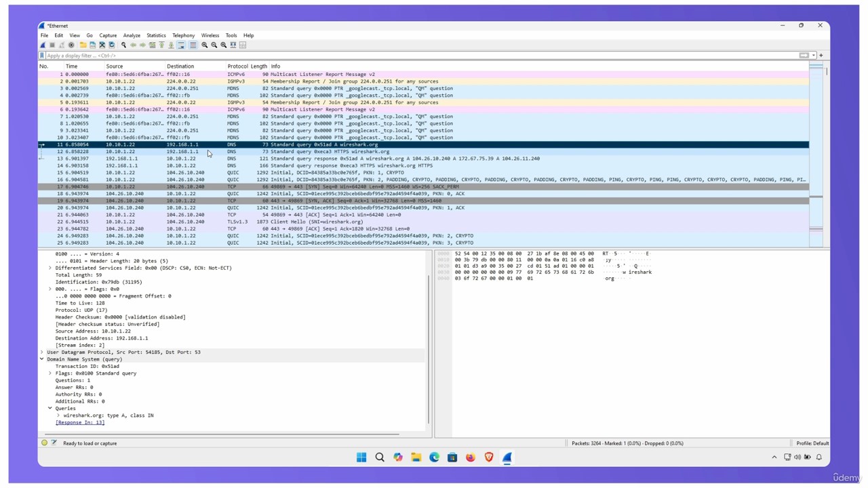Open capture options dialog
Screen dimensions: 868x488
point(71,45)
